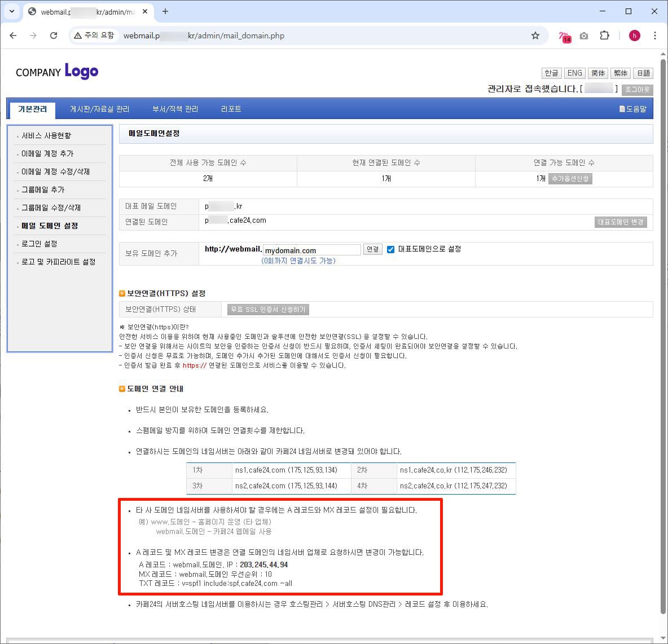Select the 기본관리 tab
This screenshot has height=644, width=668.
pyautogui.click(x=32, y=109)
